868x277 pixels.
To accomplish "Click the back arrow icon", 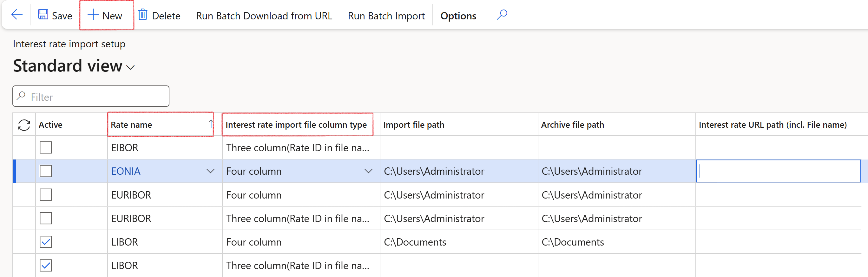I will (16, 15).
